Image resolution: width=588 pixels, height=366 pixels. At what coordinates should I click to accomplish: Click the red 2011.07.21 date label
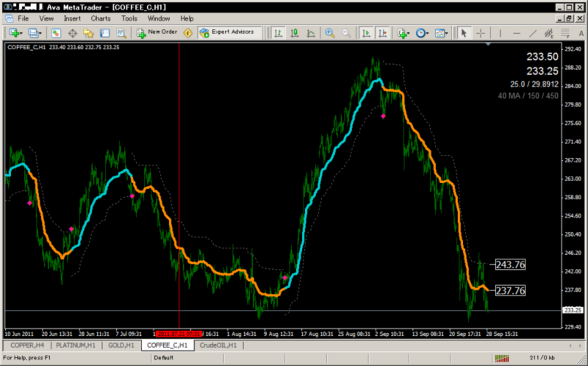click(x=178, y=334)
